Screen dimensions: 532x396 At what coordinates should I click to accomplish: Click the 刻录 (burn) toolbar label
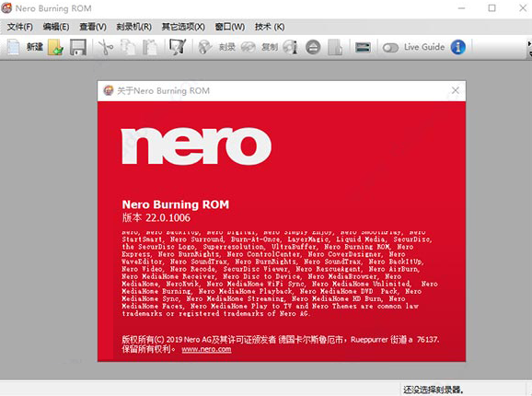coord(227,47)
